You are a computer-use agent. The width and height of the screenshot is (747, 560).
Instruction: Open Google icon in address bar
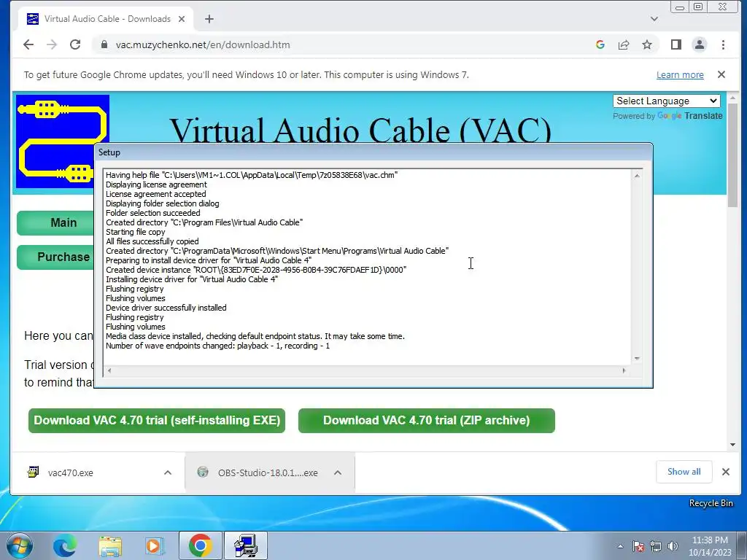600,44
